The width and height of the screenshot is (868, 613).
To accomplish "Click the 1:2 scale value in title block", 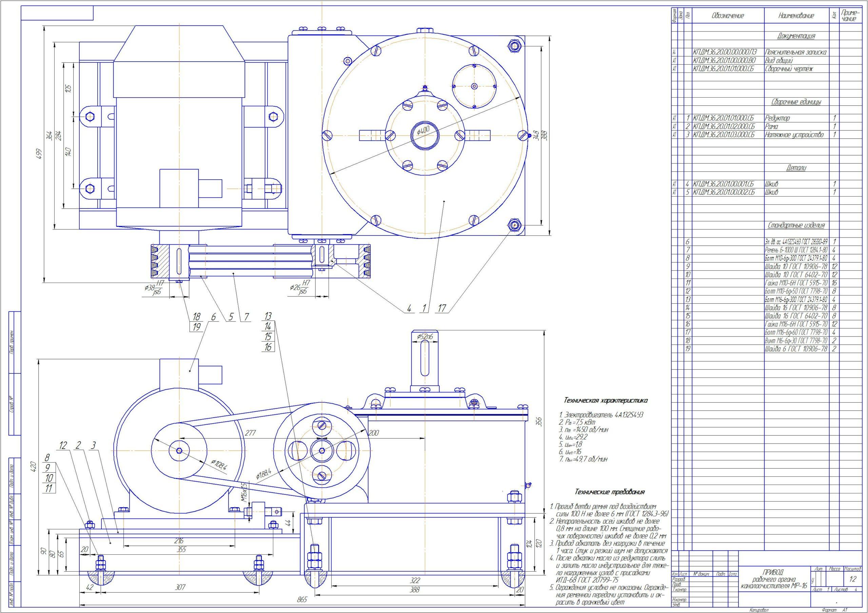I will click(x=852, y=579).
